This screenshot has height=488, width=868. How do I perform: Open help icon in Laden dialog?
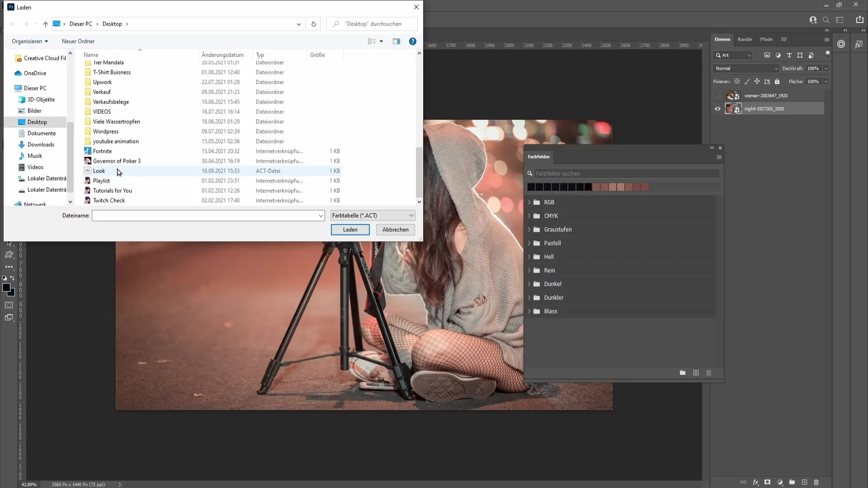[x=413, y=41]
